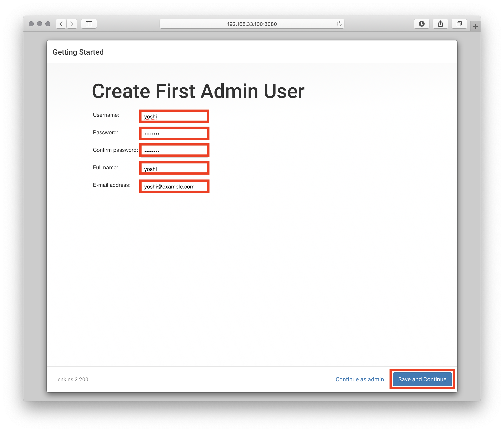The width and height of the screenshot is (504, 432).
Task: Click the Create First Admin User heading
Action: [198, 91]
